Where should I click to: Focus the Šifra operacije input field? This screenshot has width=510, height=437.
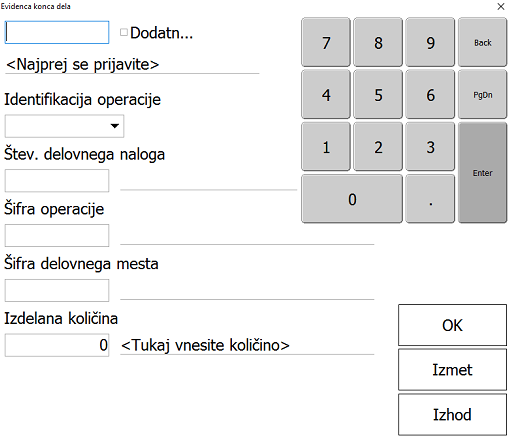coord(57,235)
